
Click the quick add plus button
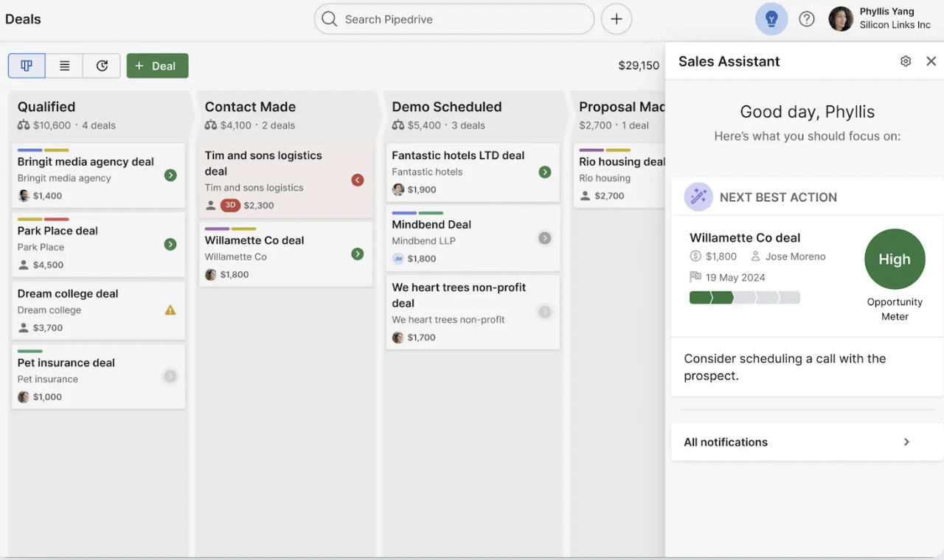point(617,19)
